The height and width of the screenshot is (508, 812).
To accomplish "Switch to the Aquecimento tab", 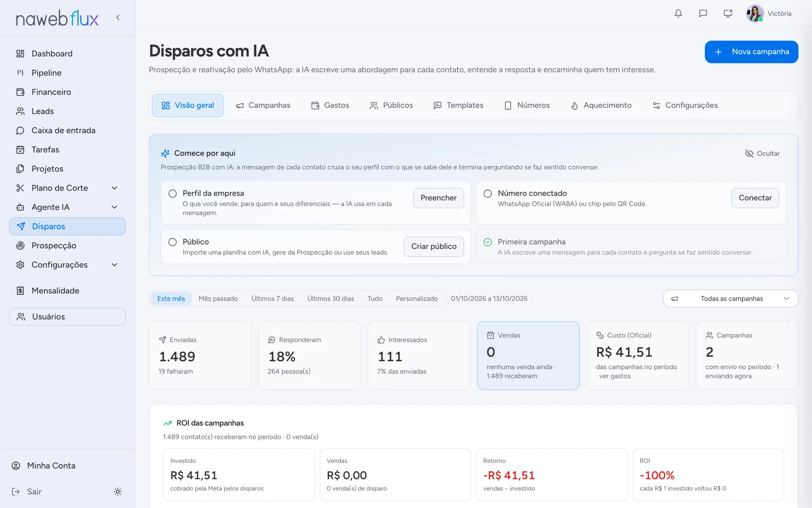I will coord(601,105).
